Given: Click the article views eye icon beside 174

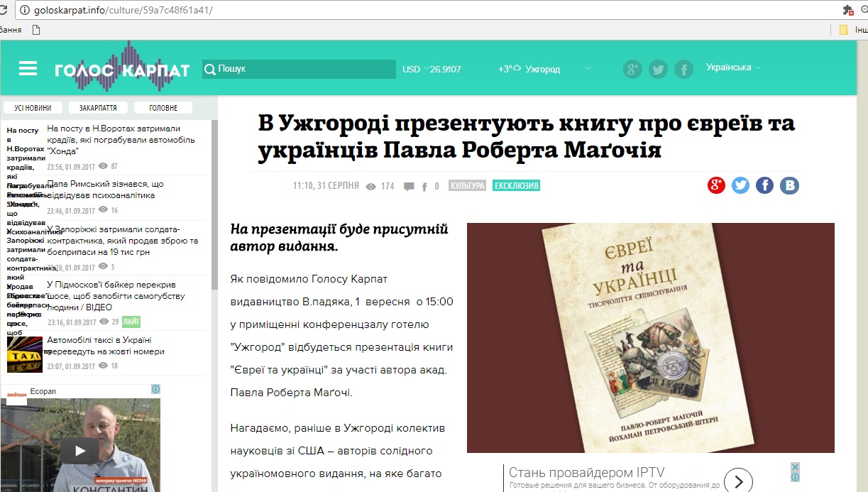Looking at the screenshot, I should coord(370,187).
